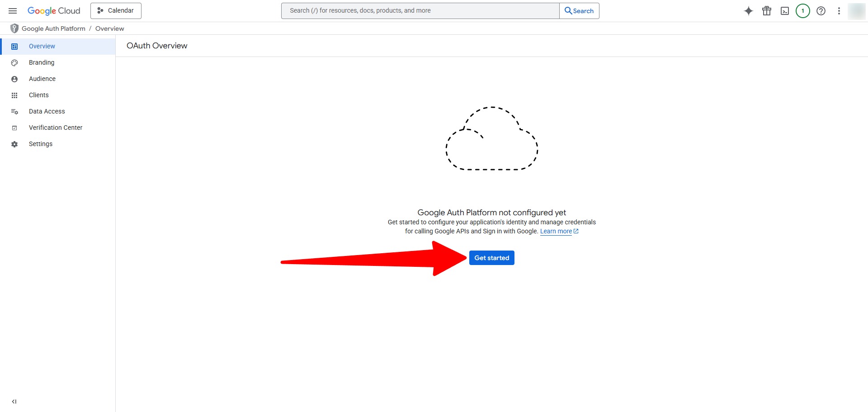Open the Data Access sidebar item

coord(58,111)
